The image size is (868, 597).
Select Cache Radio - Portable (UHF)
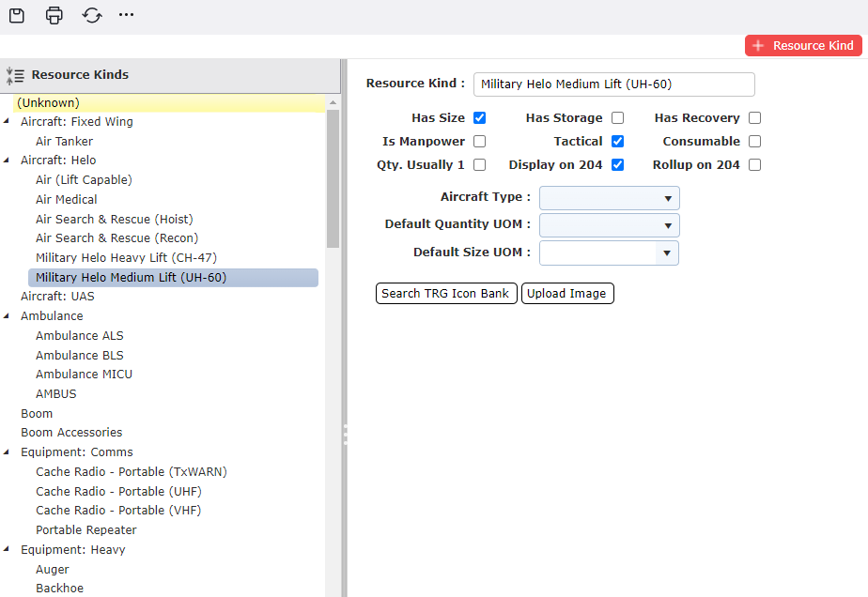[118, 491]
